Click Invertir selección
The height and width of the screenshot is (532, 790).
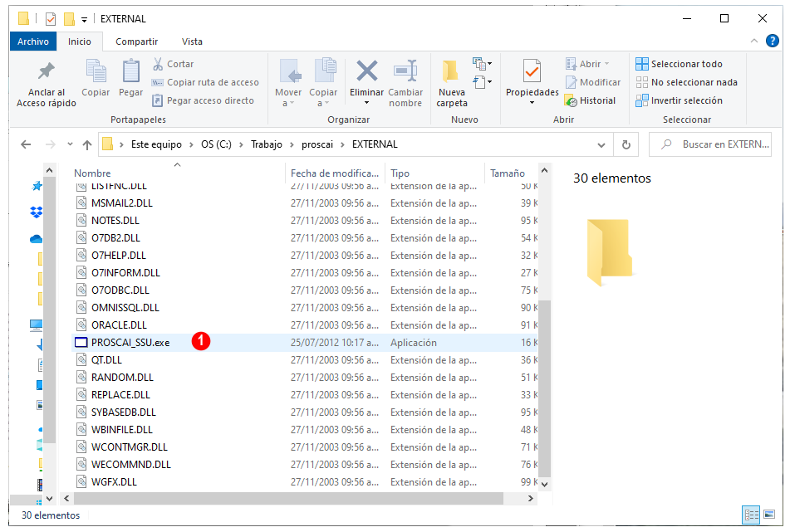(680, 100)
